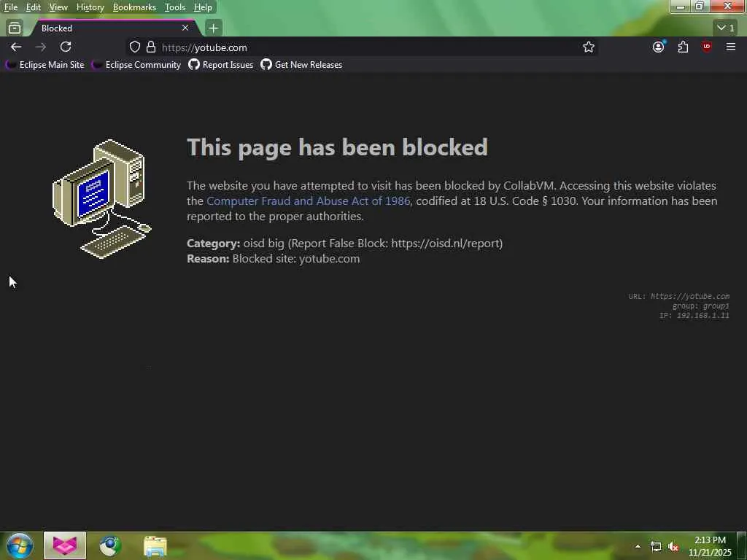Viewport: 747px width, 560px height.
Task: Open the tracking protection shield icon
Action: click(x=135, y=47)
